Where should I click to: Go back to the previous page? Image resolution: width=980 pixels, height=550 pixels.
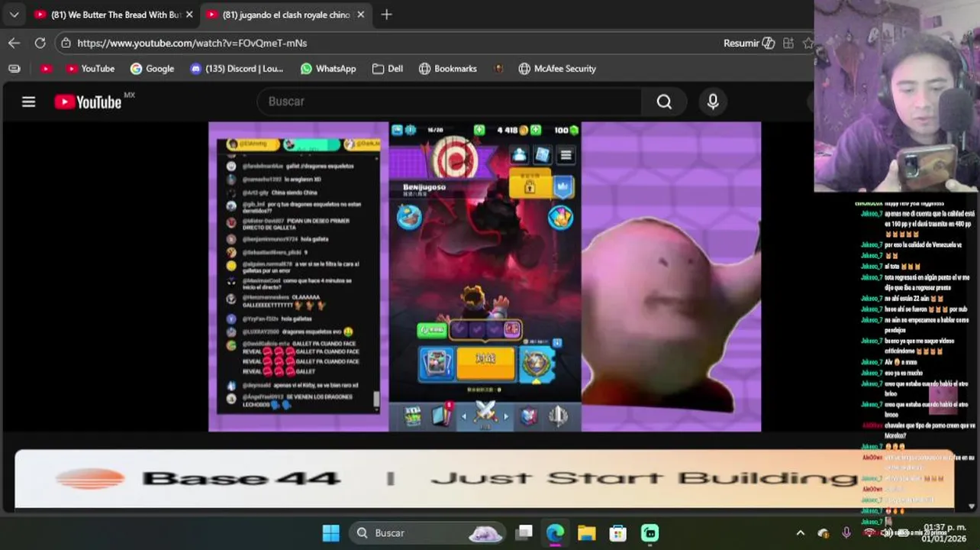pyautogui.click(x=14, y=43)
